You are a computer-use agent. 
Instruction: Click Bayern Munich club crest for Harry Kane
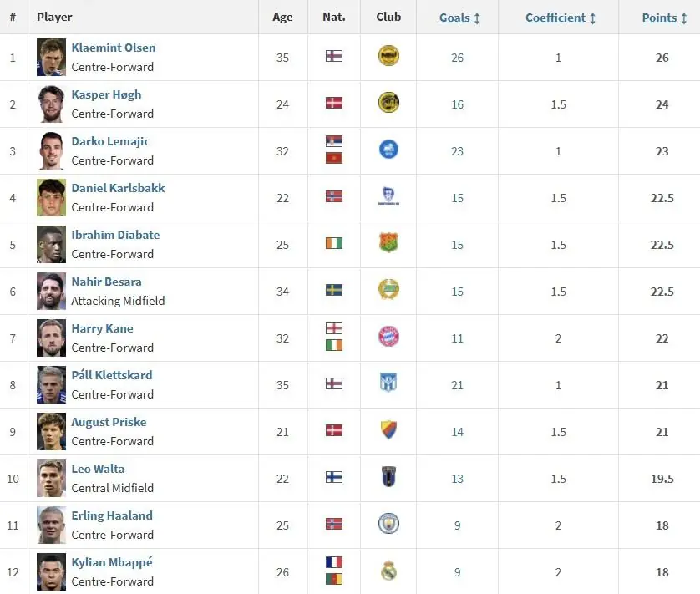click(388, 337)
